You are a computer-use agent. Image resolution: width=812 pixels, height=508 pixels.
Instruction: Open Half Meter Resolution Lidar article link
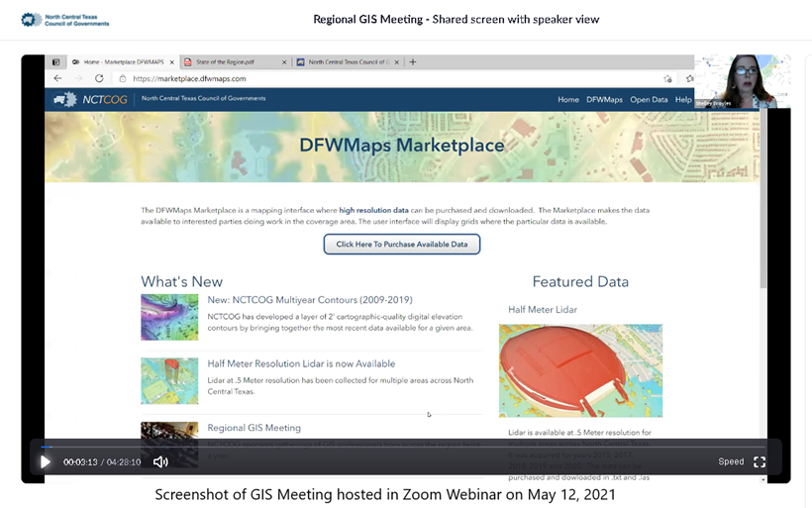pos(301,363)
